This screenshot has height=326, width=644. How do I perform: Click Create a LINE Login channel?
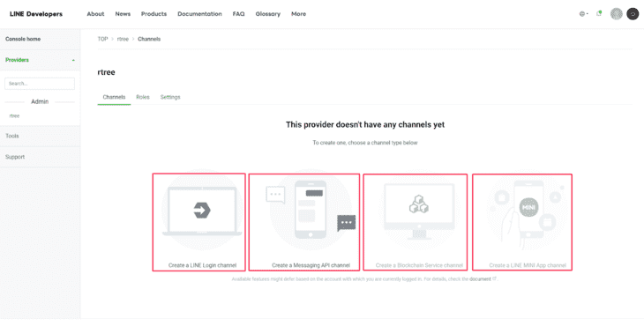pos(203,265)
